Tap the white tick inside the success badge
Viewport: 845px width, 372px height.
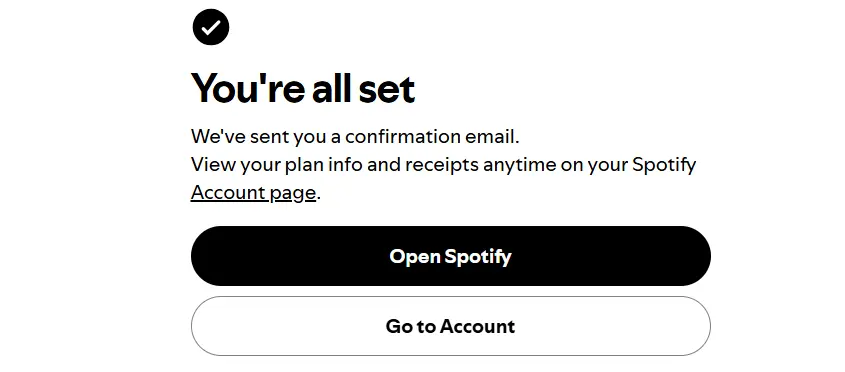click(x=211, y=27)
